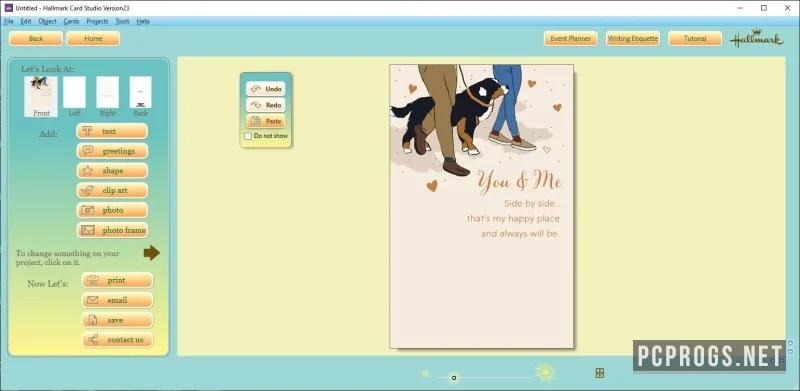The width and height of the screenshot is (800, 391).
Task: Click the greetings speech bubble icon
Action: 88,151
